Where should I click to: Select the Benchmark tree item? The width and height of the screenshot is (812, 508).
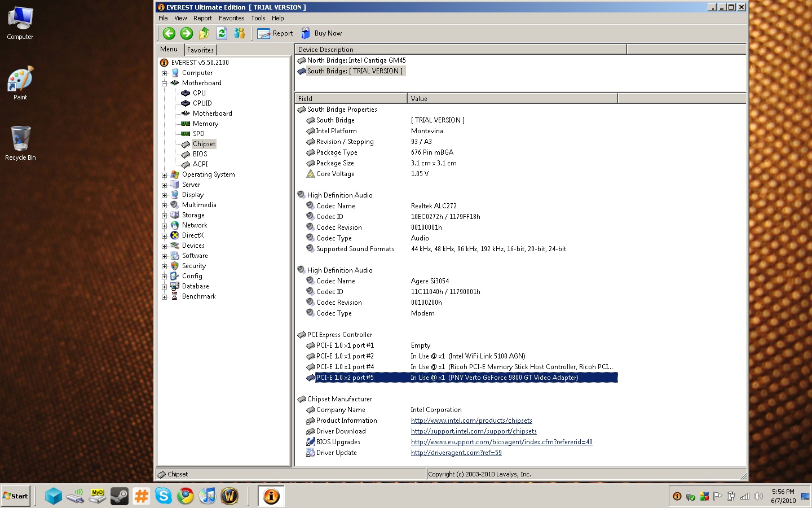tap(198, 296)
